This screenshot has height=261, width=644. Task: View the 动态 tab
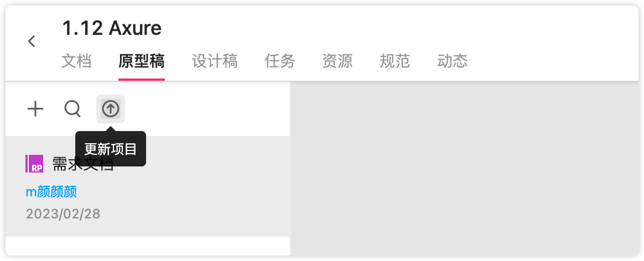[452, 61]
